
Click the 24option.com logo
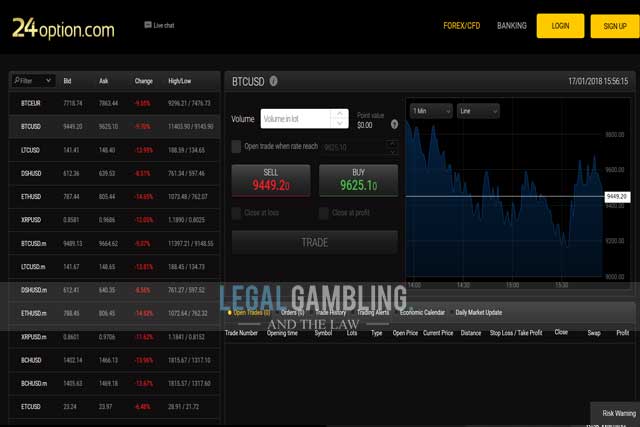pyautogui.click(x=63, y=29)
